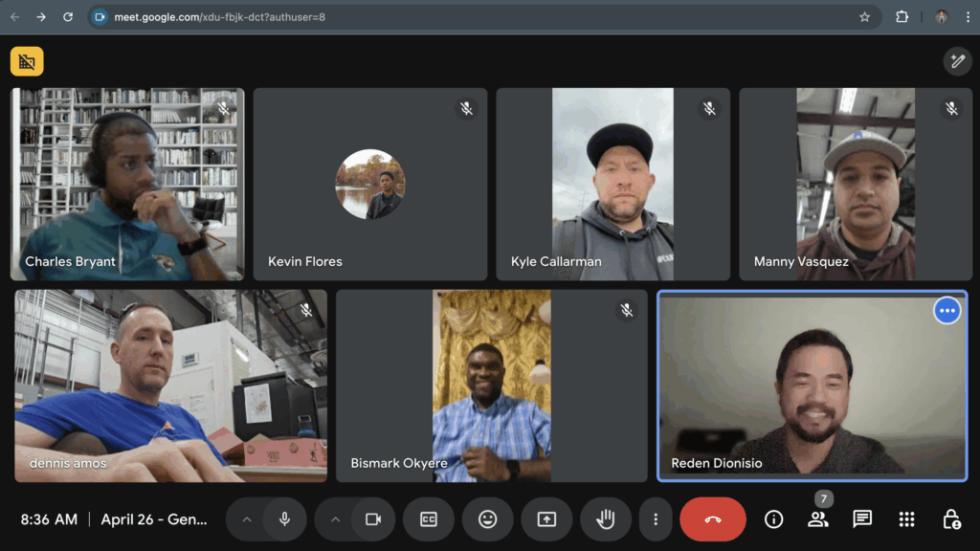
Task: Expand video settings arrow beside camera
Action: (335, 519)
